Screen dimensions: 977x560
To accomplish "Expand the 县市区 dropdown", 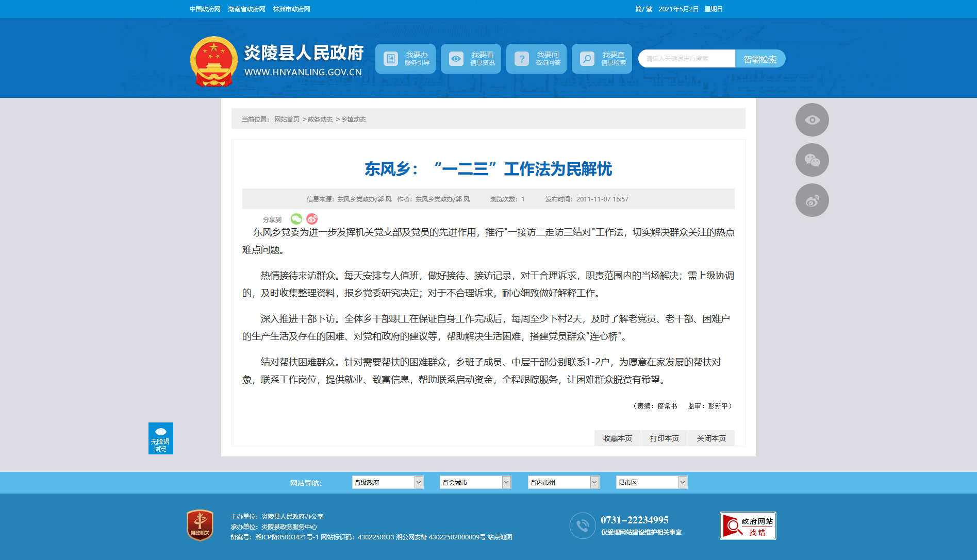I will [651, 482].
